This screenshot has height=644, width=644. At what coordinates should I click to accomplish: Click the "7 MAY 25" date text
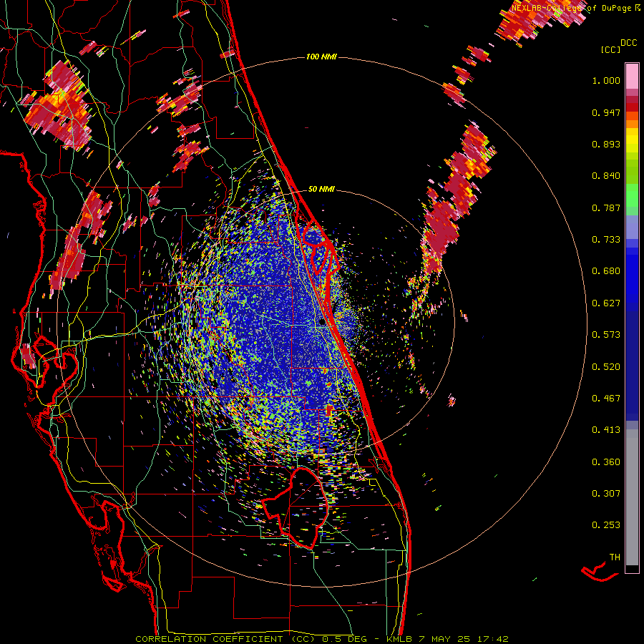445,639
